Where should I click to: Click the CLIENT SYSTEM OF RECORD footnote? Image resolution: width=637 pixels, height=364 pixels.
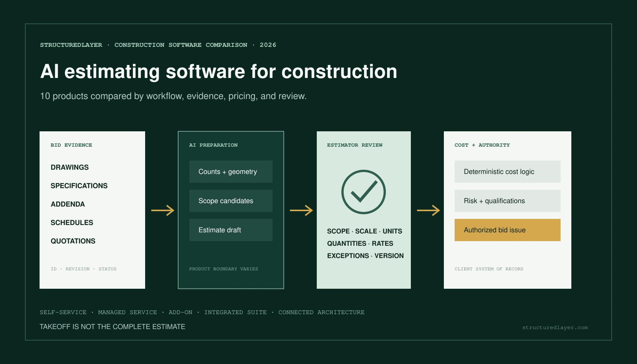(489, 269)
